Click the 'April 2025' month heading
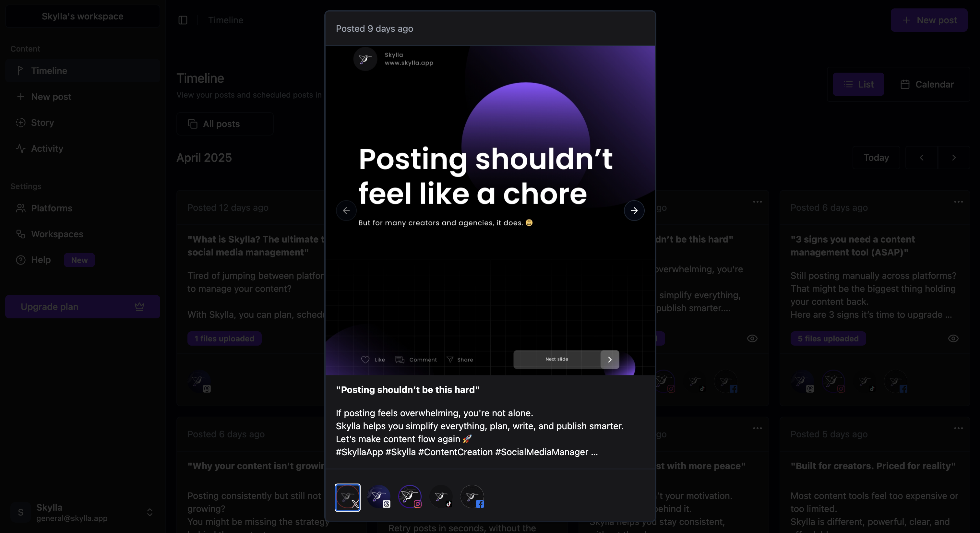 (x=204, y=158)
